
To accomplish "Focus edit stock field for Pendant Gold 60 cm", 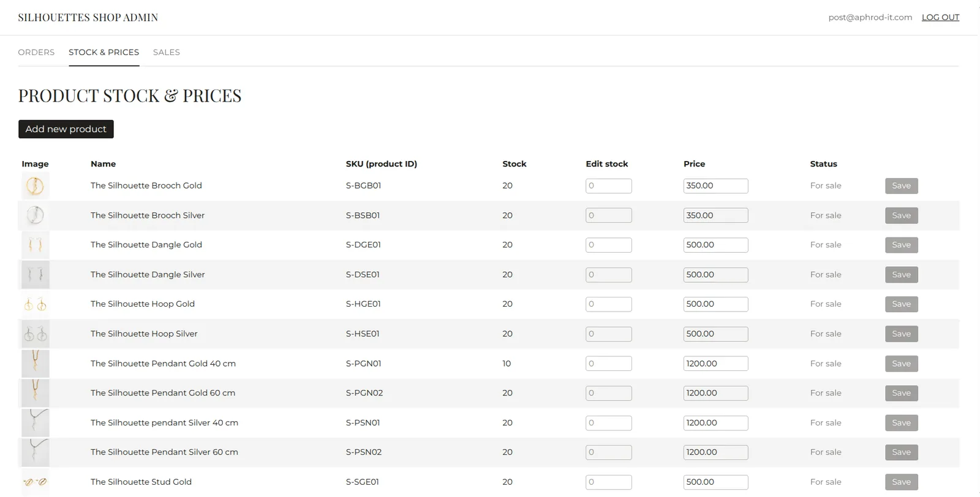I will (x=608, y=393).
